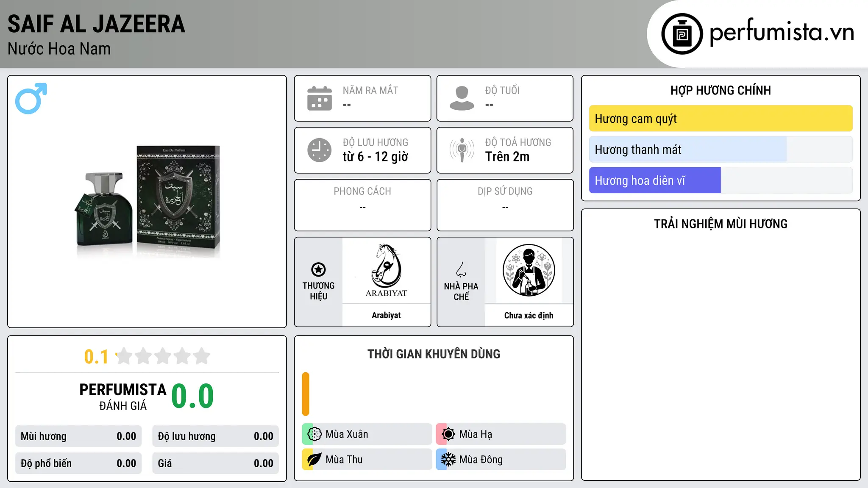Select the Hương thanh mát accord bar
Viewport: 868px width, 488px height.
click(721, 149)
